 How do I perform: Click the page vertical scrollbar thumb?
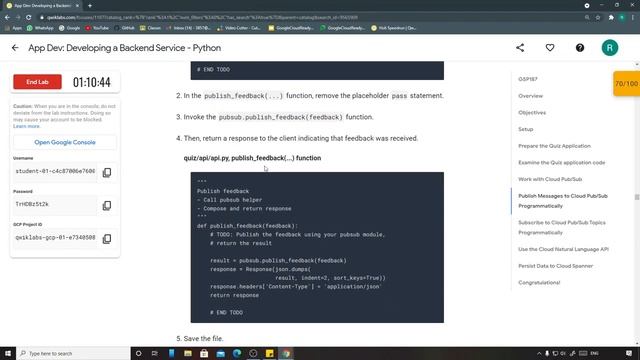[x=637, y=197]
